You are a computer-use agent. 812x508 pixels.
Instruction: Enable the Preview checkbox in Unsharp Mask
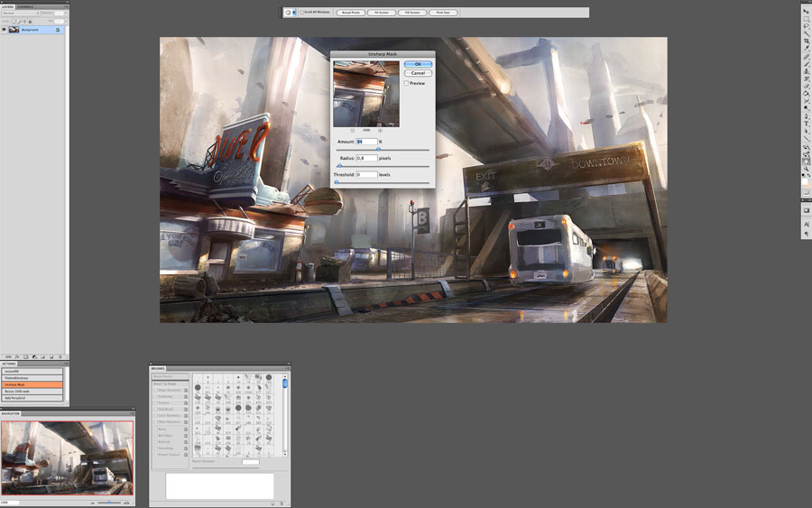pyautogui.click(x=407, y=83)
